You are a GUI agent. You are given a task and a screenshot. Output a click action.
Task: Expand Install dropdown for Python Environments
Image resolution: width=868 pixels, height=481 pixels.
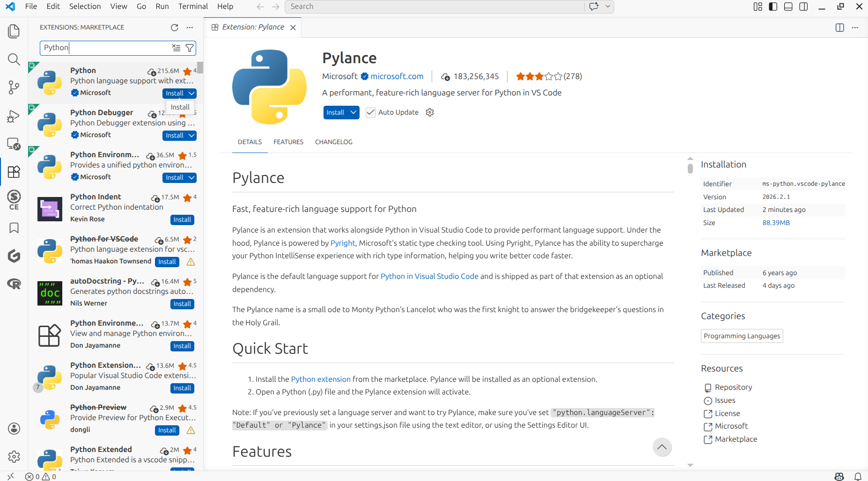191,178
